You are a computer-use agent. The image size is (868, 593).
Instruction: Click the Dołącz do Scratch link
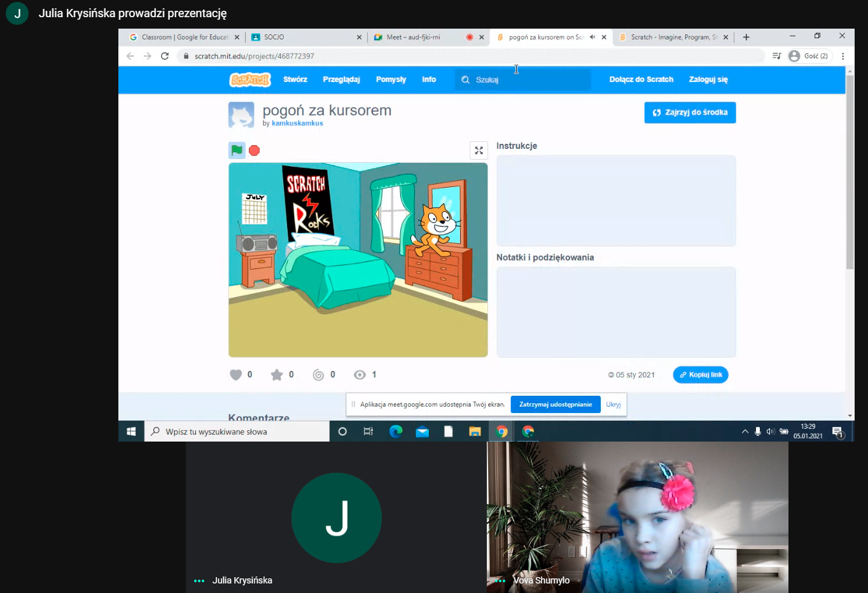[x=641, y=80]
